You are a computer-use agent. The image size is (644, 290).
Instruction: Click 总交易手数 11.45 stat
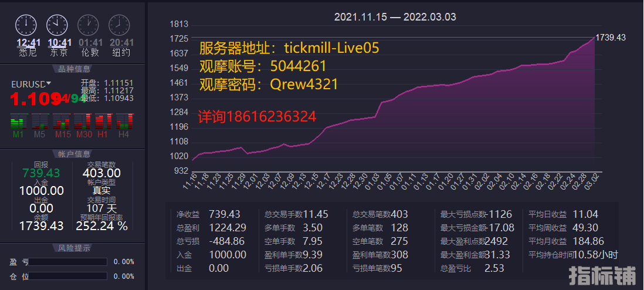[x=296, y=214]
